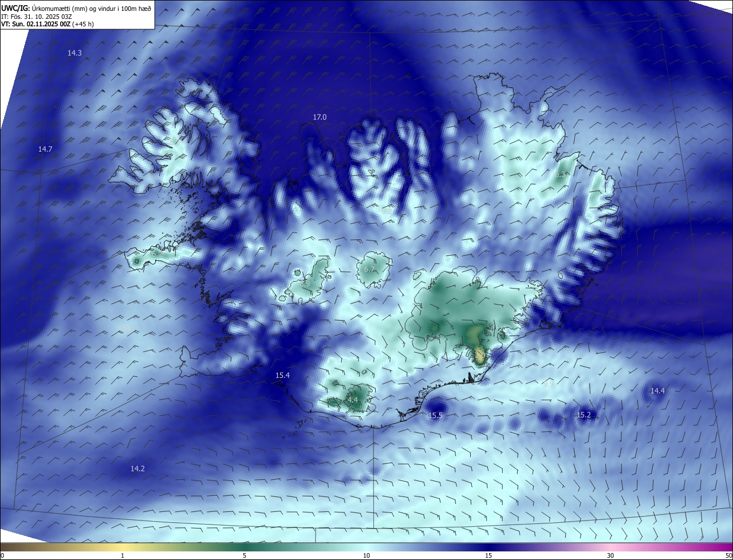Click the map value label "14.7"
This screenshot has width=733, height=560.
45,149
